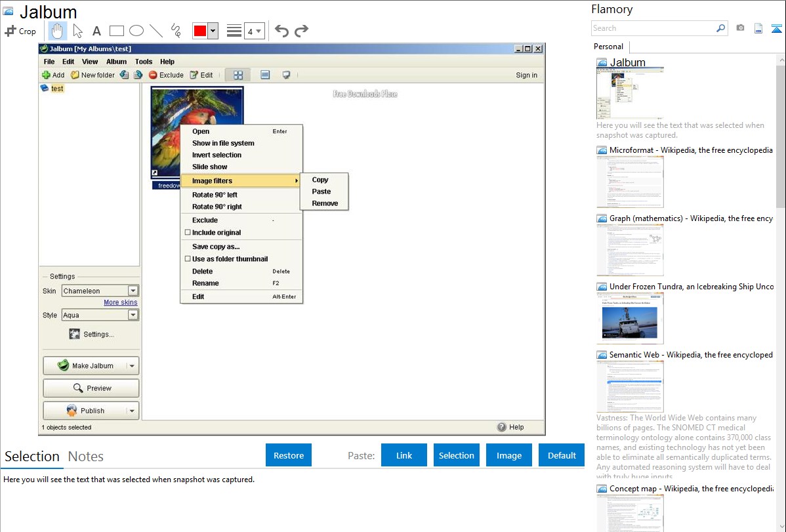Click the Paste Link button

pyautogui.click(x=404, y=455)
